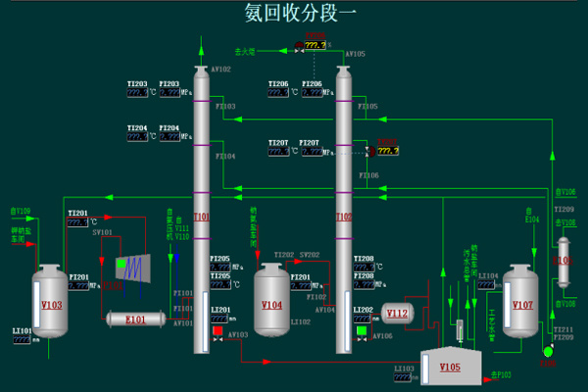588x392 pixels.
Task: Click the PI201 readout beside V104
Action: click(x=301, y=286)
